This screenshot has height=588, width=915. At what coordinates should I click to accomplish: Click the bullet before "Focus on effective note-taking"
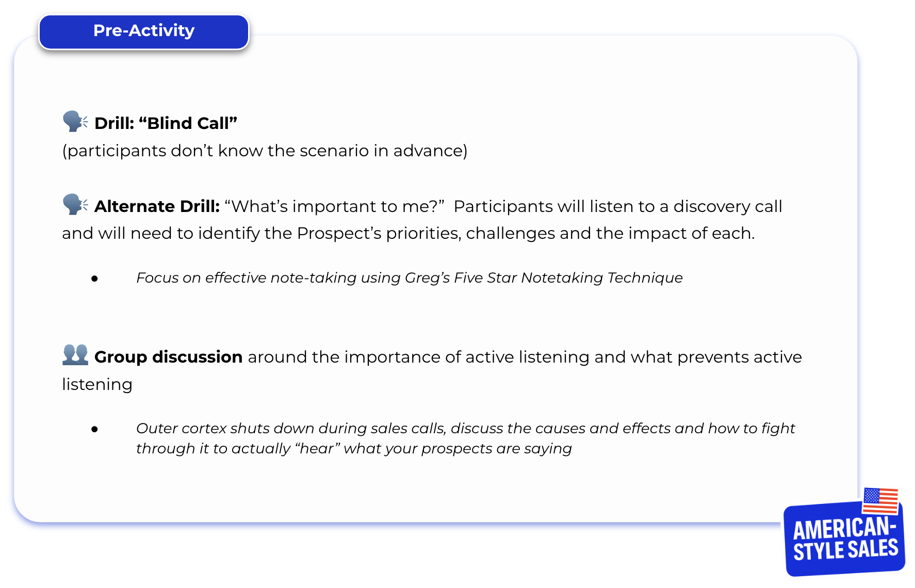click(94, 279)
